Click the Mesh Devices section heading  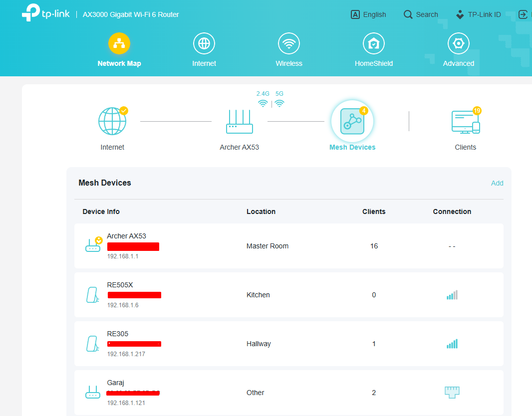(x=104, y=183)
